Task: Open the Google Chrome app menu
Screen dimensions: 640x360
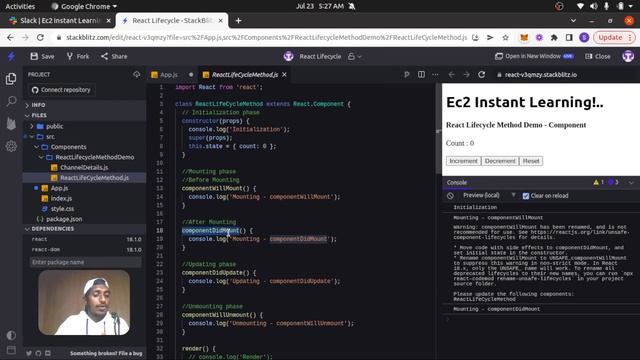Action: pos(84,6)
